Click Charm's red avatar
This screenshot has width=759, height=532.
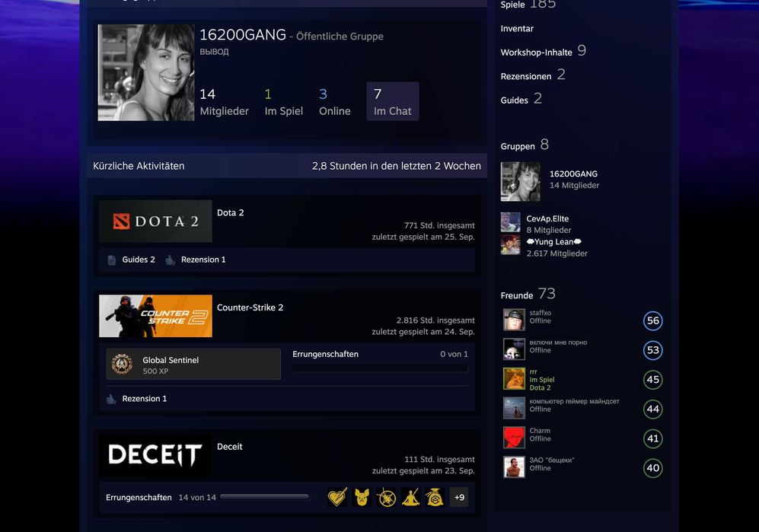click(x=514, y=438)
